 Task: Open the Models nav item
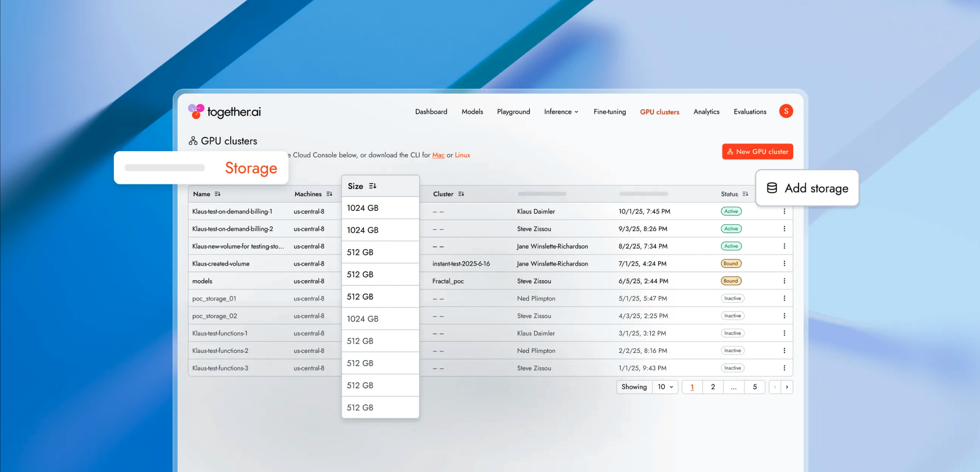point(472,112)
